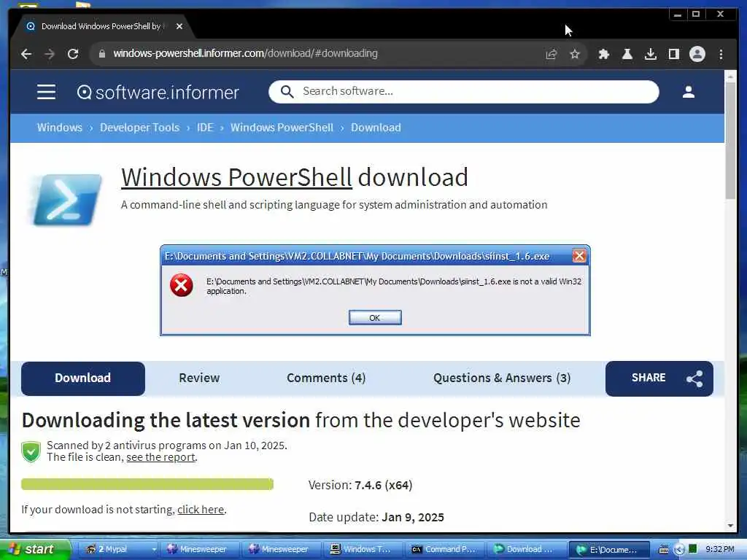Open the 'see the report' link

(160, 457)
